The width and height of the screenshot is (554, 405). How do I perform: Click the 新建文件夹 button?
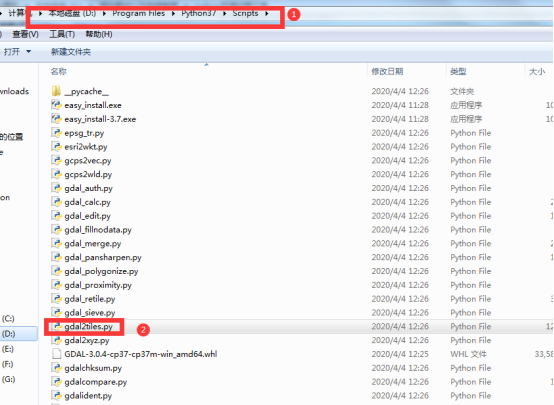tap(71, 52)
